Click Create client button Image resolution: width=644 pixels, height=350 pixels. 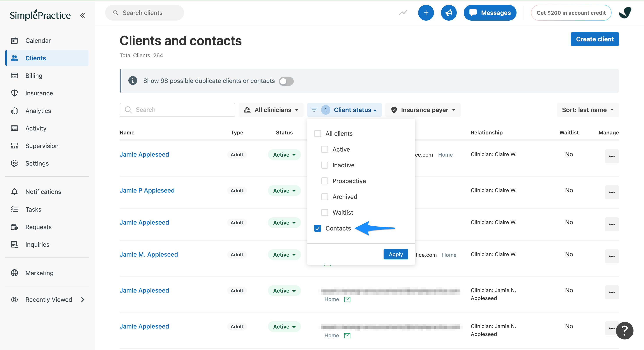click(595, 39)
